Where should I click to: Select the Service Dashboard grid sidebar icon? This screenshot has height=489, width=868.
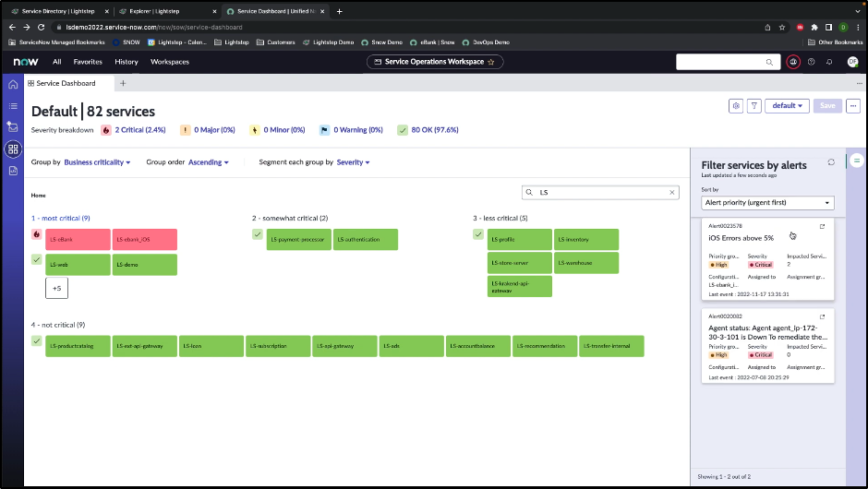(13, 149)
